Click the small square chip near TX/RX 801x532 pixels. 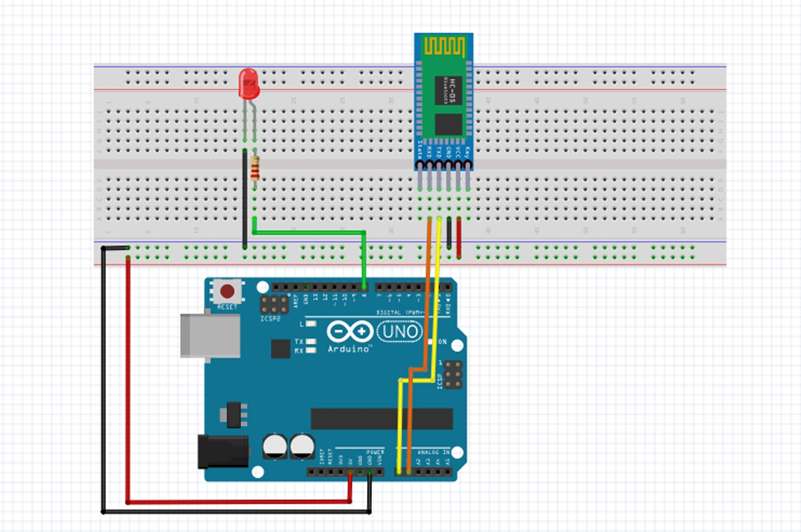tap(280, 348)
